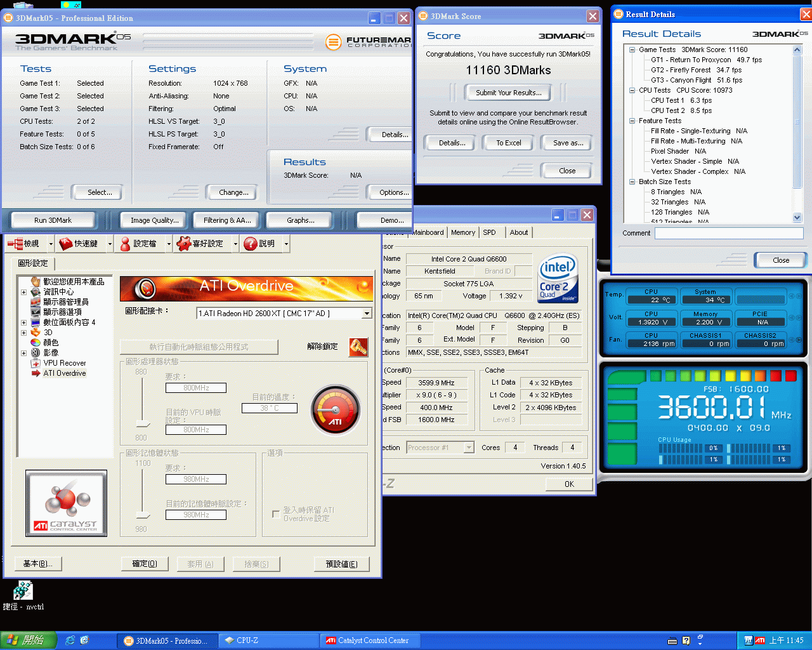Switch to the About tab in CPU-Z
The image size is (812, 650).
(519, 232)
